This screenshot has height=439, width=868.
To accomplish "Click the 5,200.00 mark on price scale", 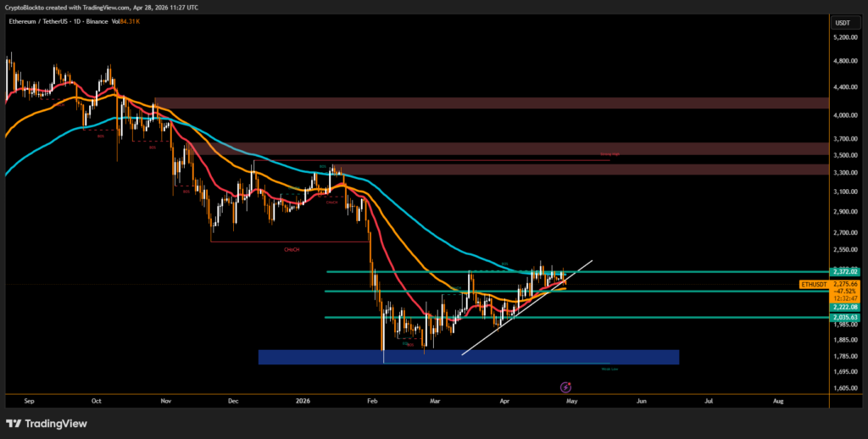I will 843,37.
